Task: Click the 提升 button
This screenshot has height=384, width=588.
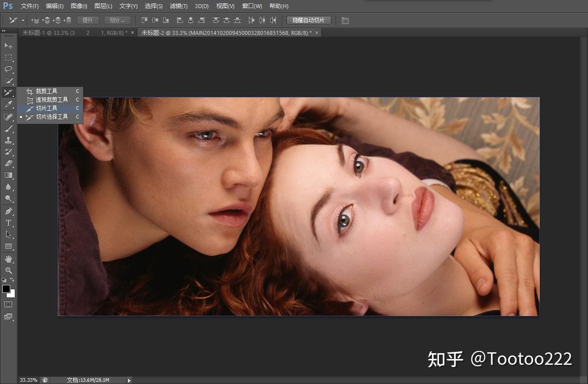Action: coord(88,20)
